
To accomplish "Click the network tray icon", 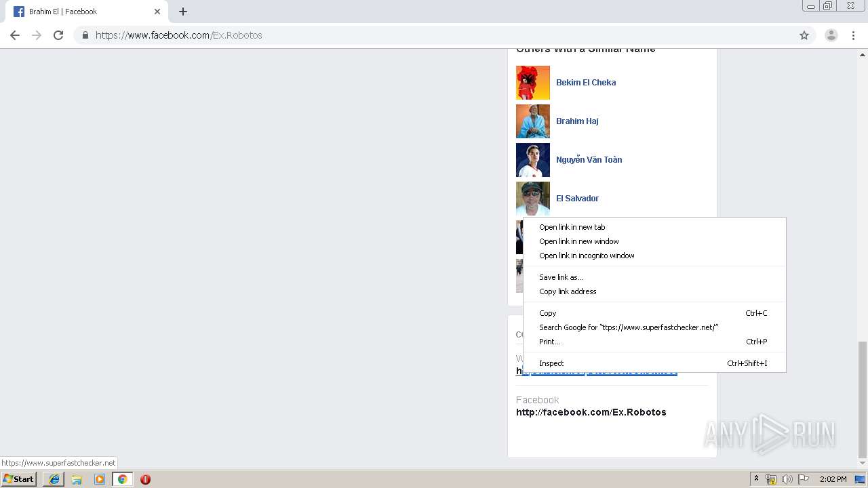I will [x=771, y=479].
